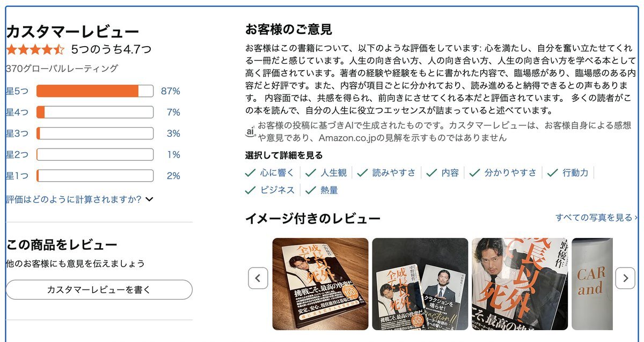Select the 人生観 aspect tag
Image resolution: width=644 pixels, height=342 pixels.
[326, 173]
